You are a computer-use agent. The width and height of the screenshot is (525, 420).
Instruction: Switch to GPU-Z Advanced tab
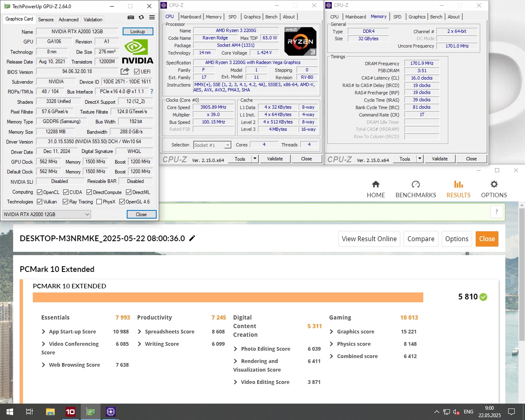68,19
